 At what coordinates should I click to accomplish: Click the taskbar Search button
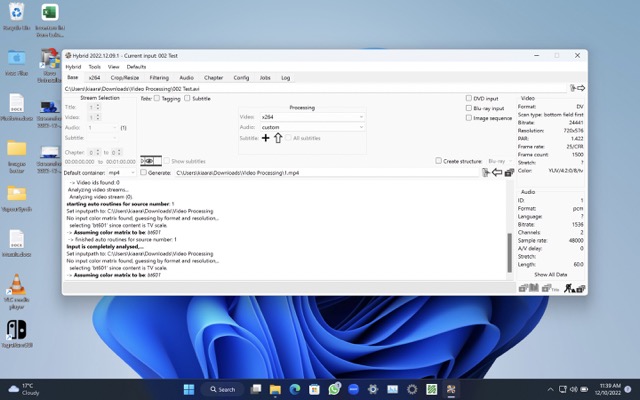pyautogui.click(x=221, y=389)
